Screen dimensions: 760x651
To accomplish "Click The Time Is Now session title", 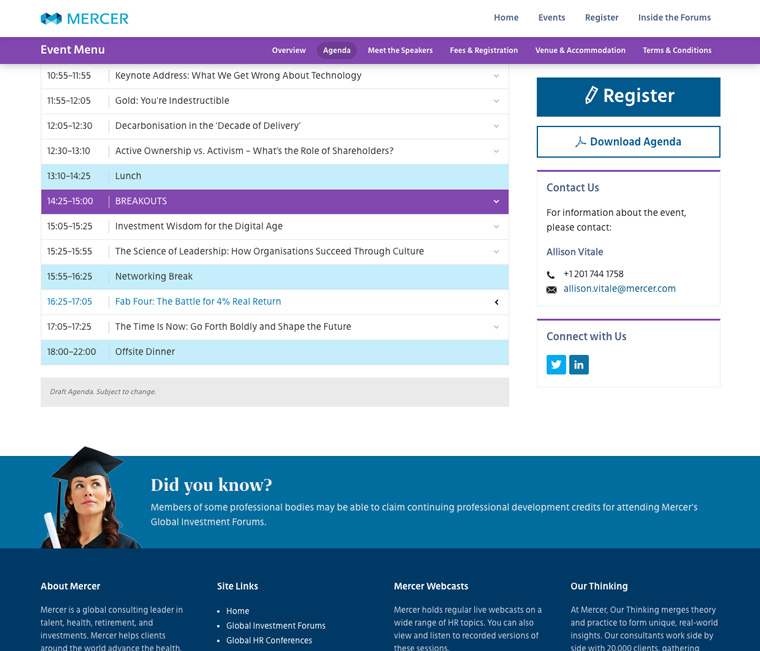I will coord(233,327).
